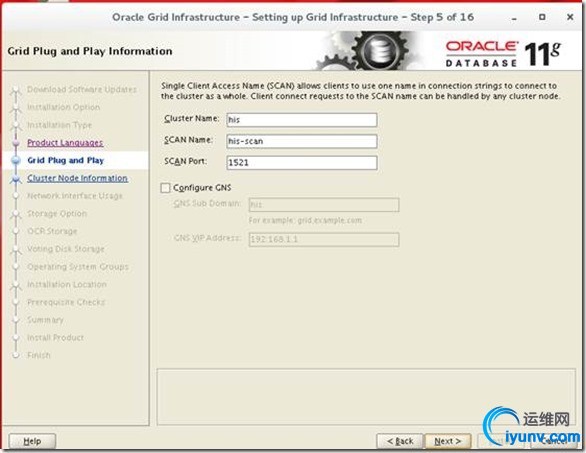Enable the Configure GNS checkbox
This screenshot has height=453, width=586.
(x=165, y=188)
